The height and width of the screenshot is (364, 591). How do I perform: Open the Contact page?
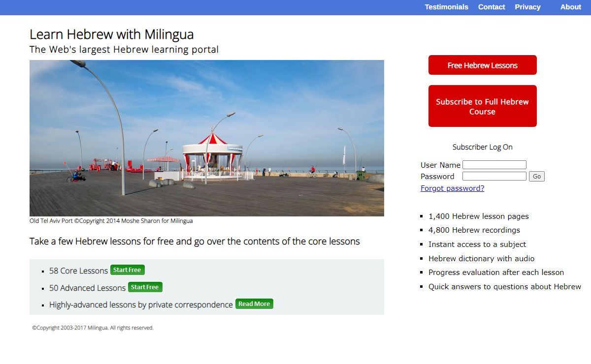click(x=492, y=7)
